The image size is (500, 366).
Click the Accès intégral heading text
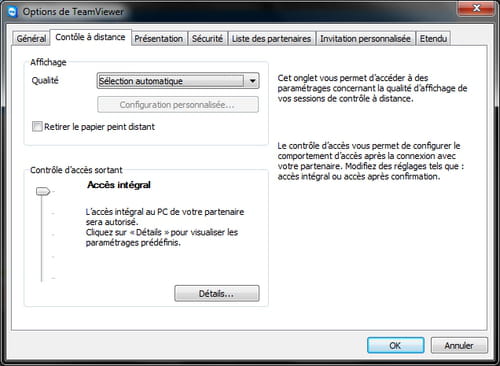pyautogui.click(x=119, y=185)
